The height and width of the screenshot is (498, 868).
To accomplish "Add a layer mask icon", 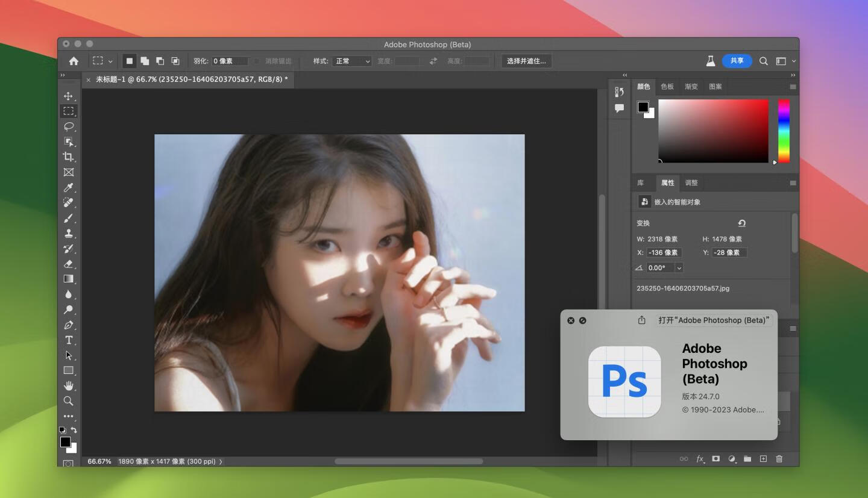I will point(715,459).
